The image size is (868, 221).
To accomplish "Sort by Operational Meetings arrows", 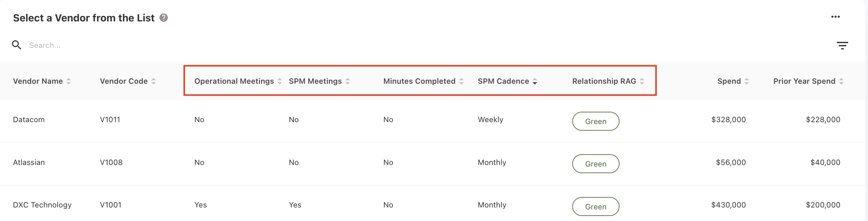I will pos(279,81).
